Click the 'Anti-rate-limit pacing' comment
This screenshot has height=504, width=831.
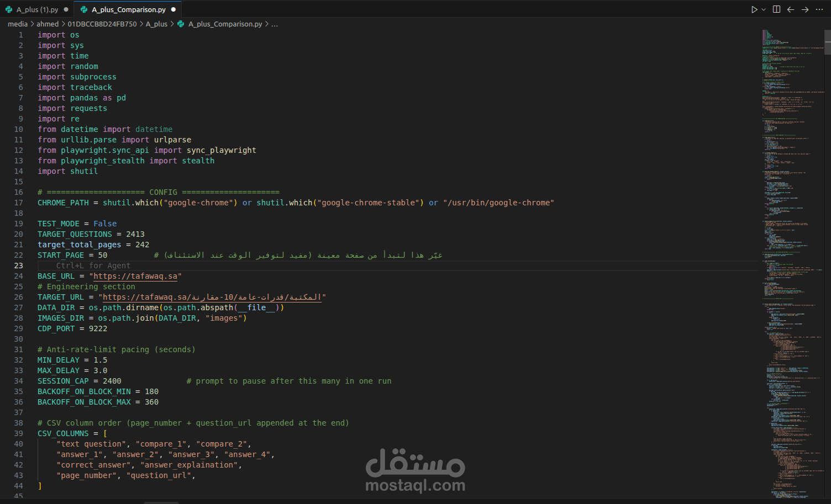tap(116, 349)
